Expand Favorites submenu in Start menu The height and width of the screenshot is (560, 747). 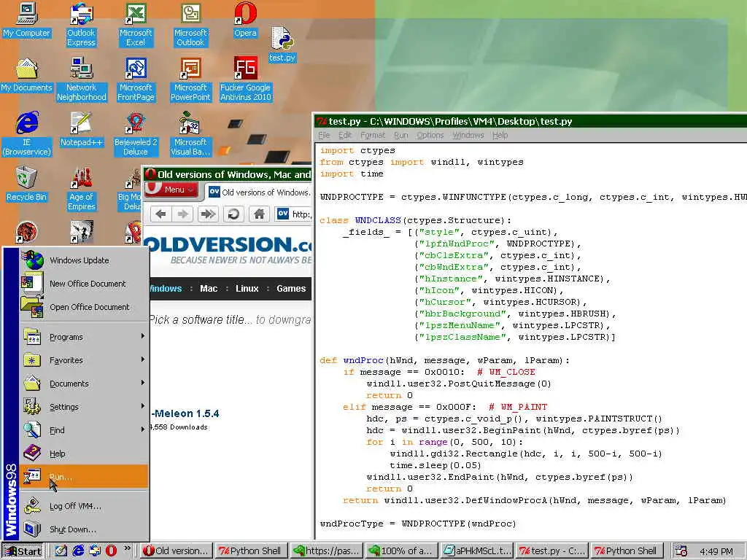pos(84,360)
